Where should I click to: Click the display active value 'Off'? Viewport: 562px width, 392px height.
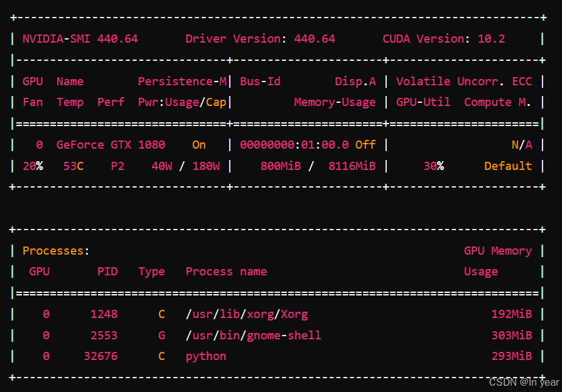(x=365, y=145)
